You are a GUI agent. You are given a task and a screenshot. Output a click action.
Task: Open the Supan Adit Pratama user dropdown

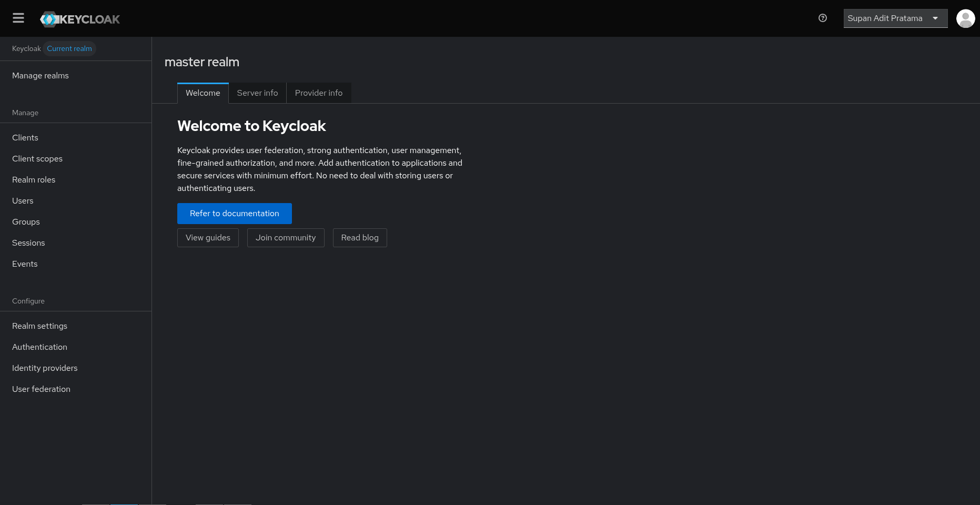[895, 18]
